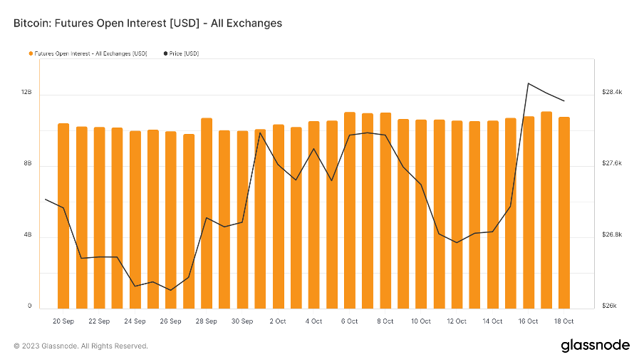Image resolution: width=644 pixels, height=362 pixels.
Task: Click the 24 Sep date label
Action: tap(135, 321)
